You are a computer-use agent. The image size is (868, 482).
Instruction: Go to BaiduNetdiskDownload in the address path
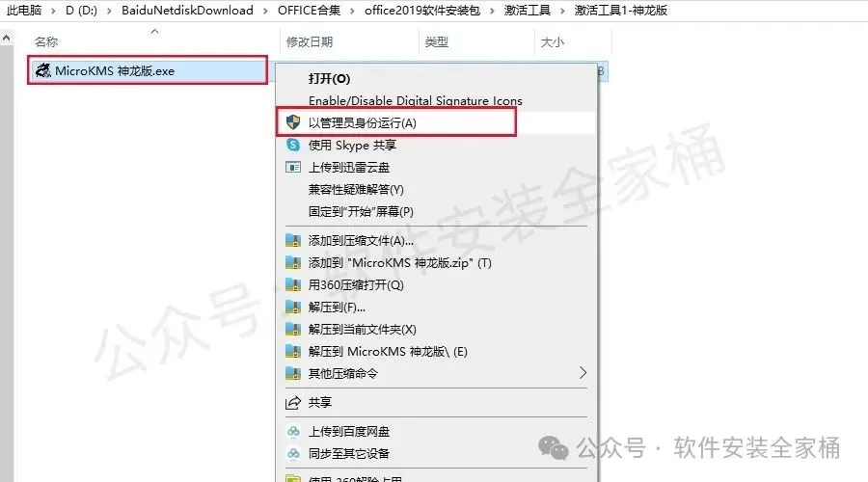pyautogui.click(x=188, y=11)
